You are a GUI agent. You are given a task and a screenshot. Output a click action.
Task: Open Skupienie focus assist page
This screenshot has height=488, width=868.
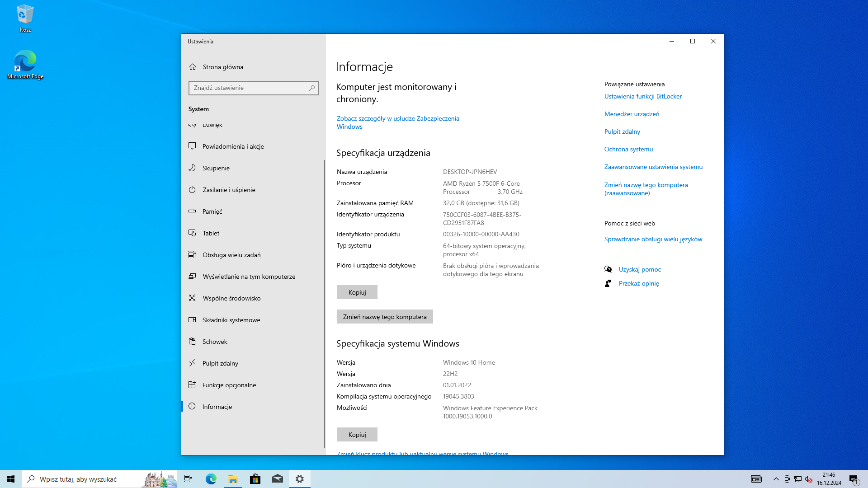tap(253, 168)
